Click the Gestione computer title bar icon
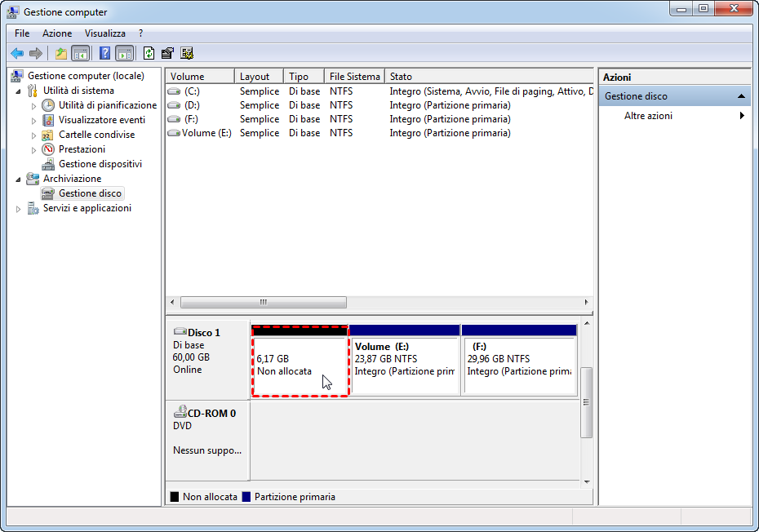 (x=13, y=12)
